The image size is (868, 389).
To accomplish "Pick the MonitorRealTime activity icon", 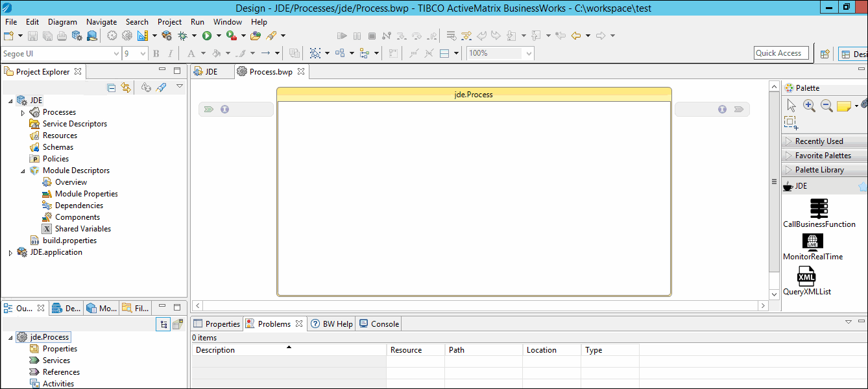I will pyautogui.click(x=812, y=242).
